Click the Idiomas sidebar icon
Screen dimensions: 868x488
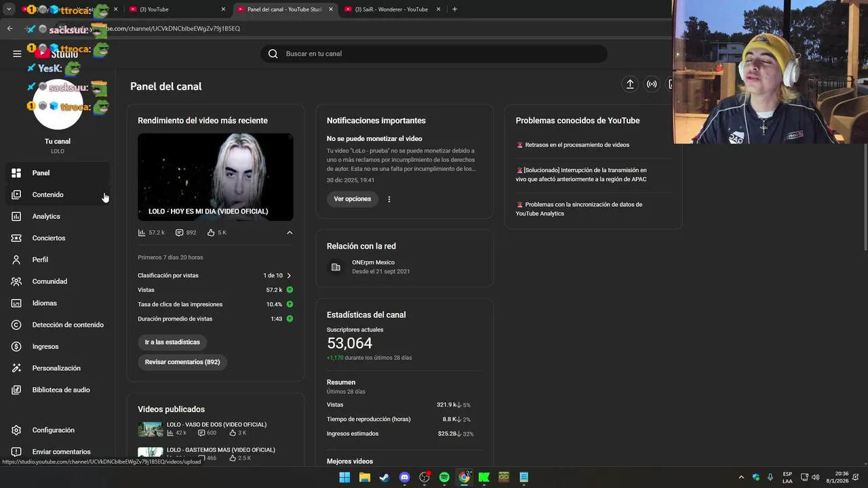(x=16, y=303)
